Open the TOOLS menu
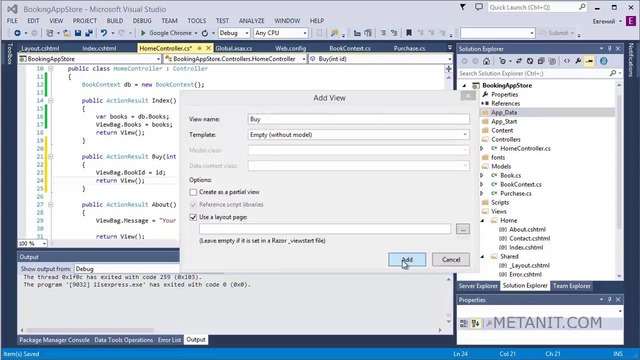640x360 pixels. [x=197, y=21]
